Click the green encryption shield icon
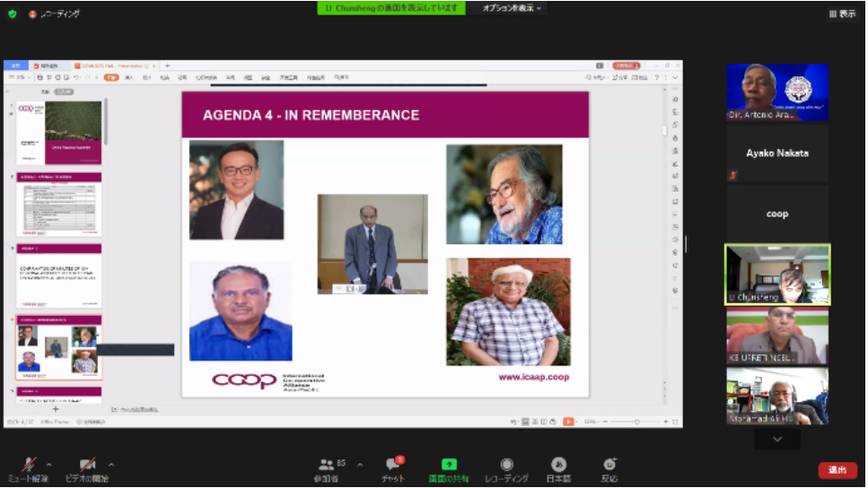The image size is (868, 488). coord(13,13)
